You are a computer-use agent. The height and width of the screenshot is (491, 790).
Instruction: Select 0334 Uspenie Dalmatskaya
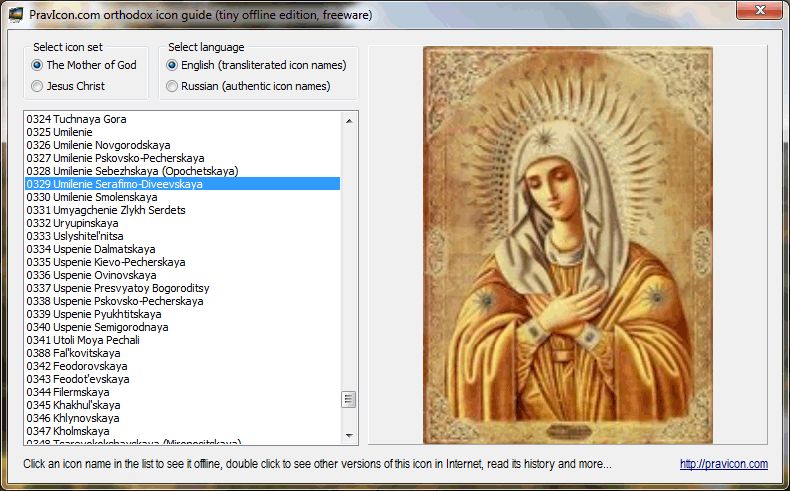pos(182,249)
